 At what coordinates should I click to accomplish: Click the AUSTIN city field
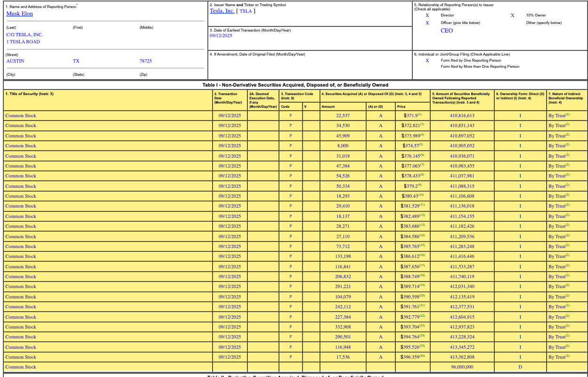pos(15,61)
